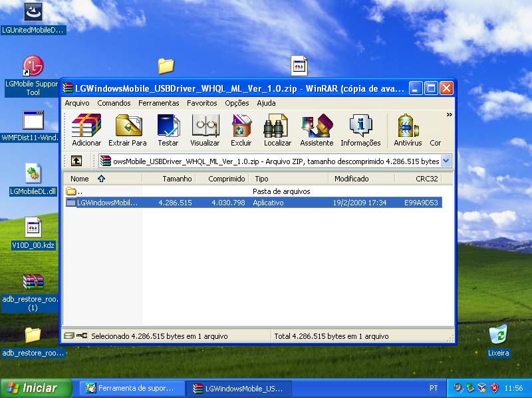Viewport: 532px width, 398px height.
Task: Click the archive path address field
Action: tap(275, 161)
